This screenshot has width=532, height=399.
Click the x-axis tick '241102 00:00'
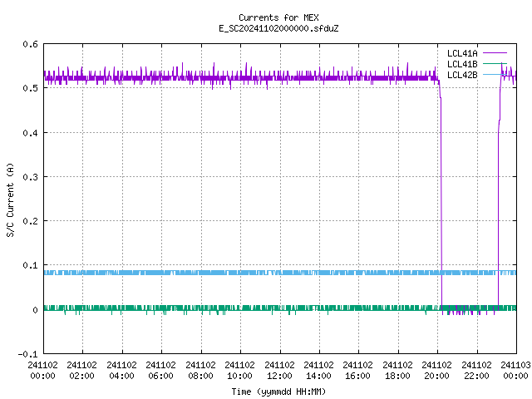point(42,371)
